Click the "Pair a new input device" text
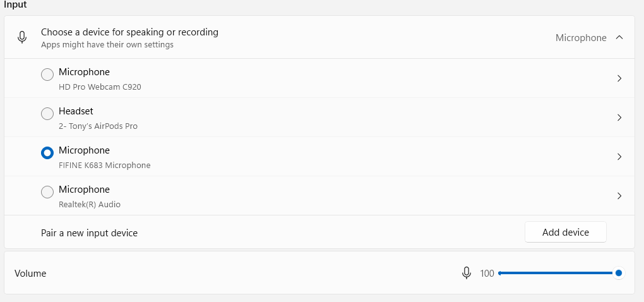 (x=89, y=233)
